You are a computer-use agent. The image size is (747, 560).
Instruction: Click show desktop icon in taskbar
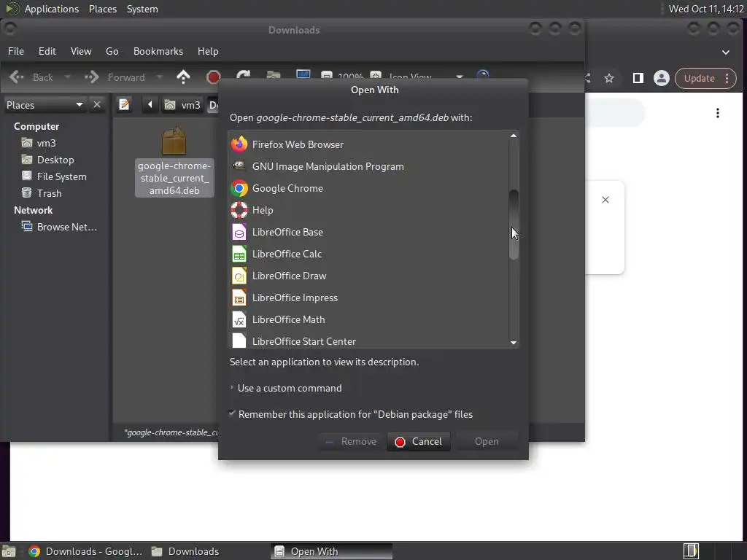coord(9,551)
